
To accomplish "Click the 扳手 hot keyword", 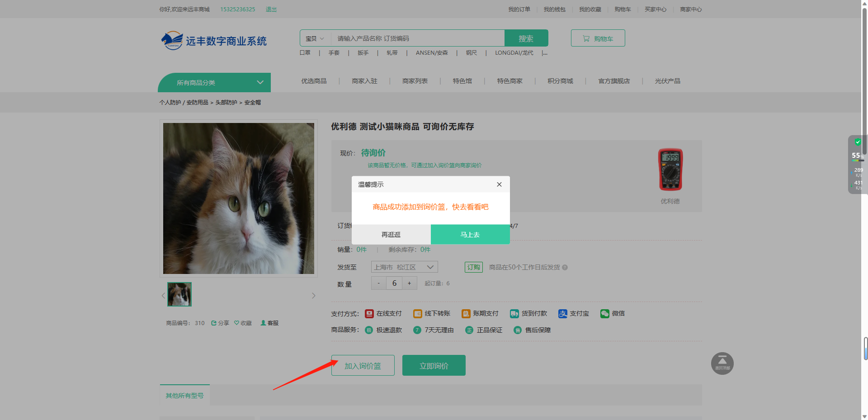I will 363,53.
